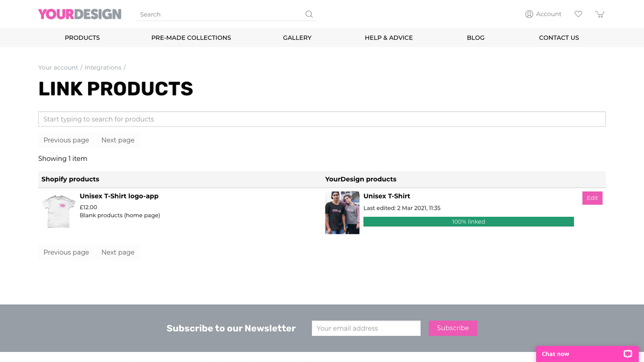Visit the GALLERY section
This screenshot has height=362, width=644.
(297, 37)
